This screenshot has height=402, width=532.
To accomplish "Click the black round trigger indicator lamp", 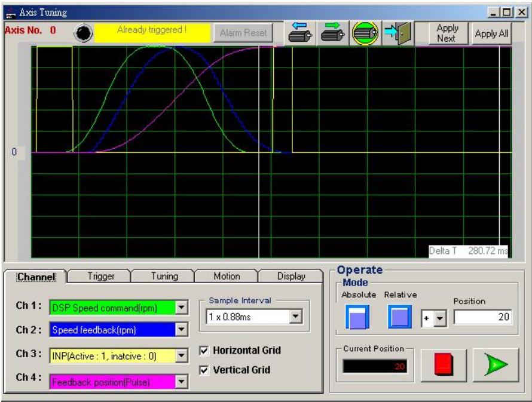I will (83, 33).
